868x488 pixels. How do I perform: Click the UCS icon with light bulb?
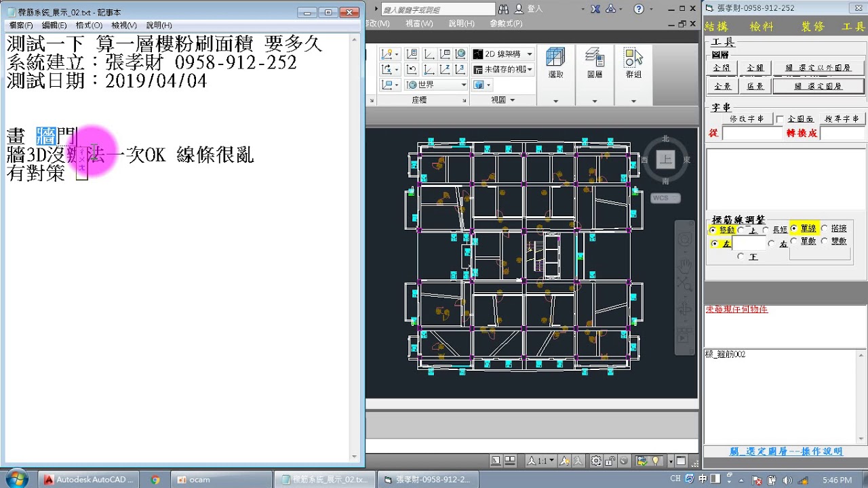coord(387,54)
